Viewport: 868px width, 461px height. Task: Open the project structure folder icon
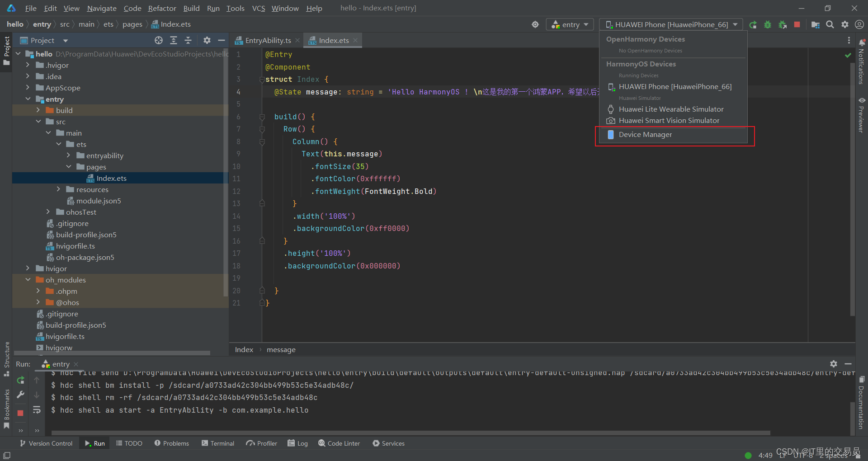pyautogui.click(x=815, y=24)
